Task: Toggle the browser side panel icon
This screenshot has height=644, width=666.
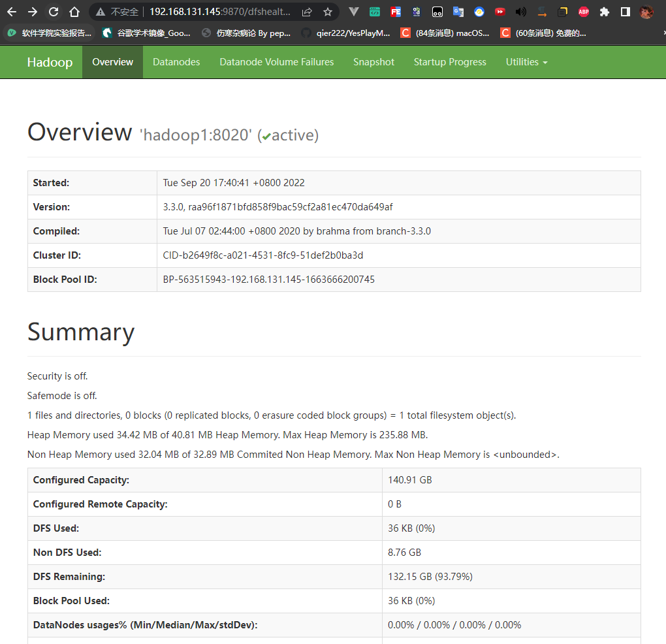Action: (625, 12)
